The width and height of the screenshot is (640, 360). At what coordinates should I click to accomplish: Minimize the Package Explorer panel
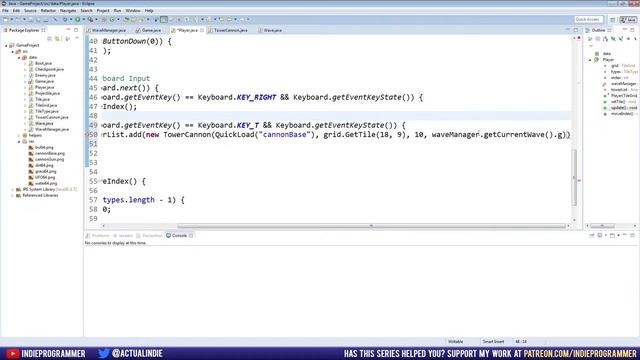pos(68,30)
